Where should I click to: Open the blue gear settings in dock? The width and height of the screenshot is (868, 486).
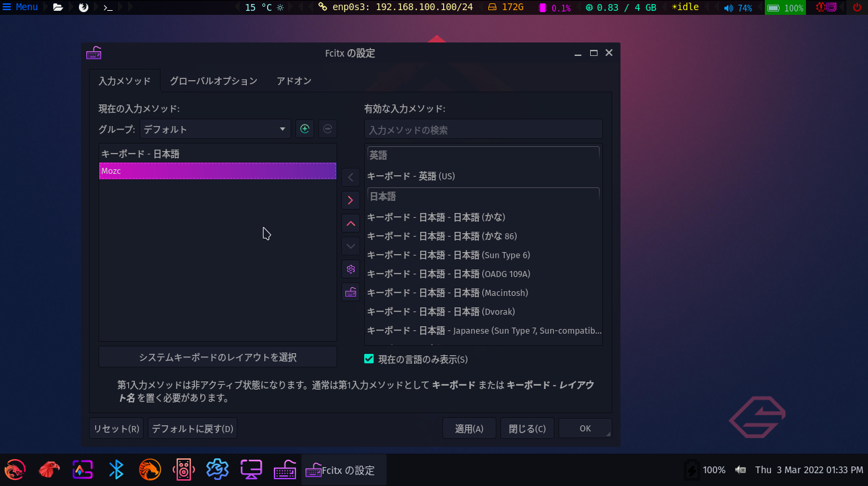coord(217,469)
